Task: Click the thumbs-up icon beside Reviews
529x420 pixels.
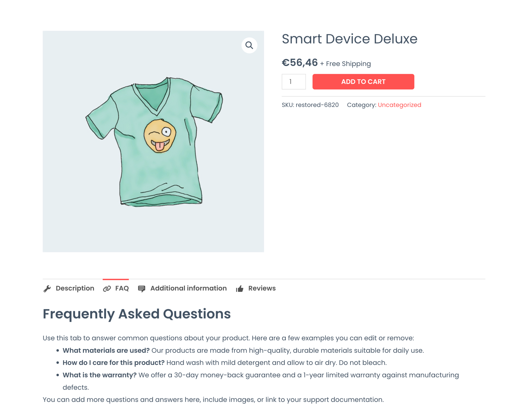Action: tap(239, 288)
